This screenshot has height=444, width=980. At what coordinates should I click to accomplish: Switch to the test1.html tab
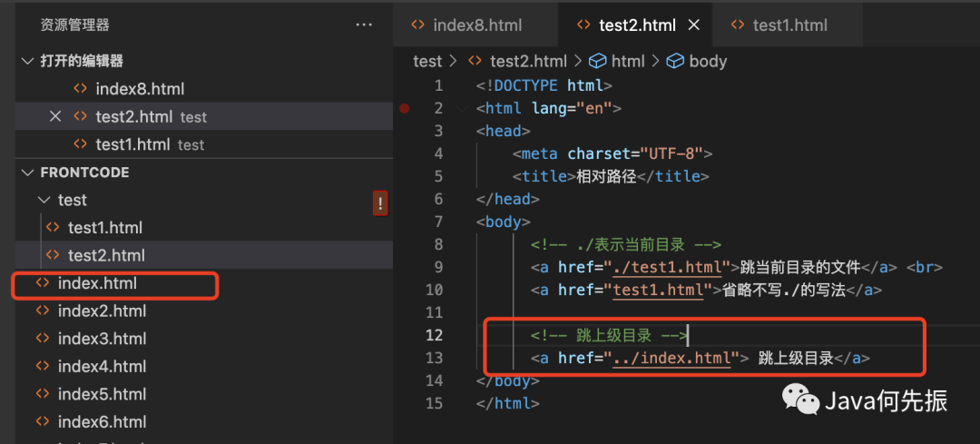point(789,25)
